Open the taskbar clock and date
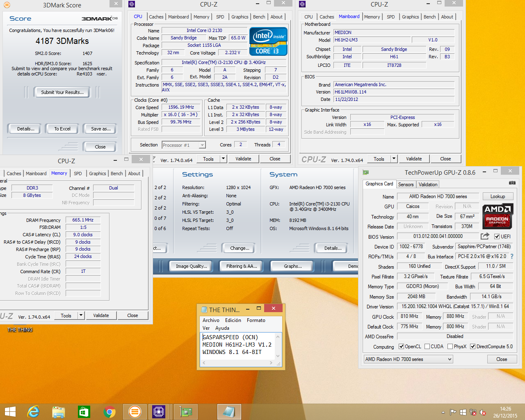This screenshot has width=525, height=420. (505, 412)
